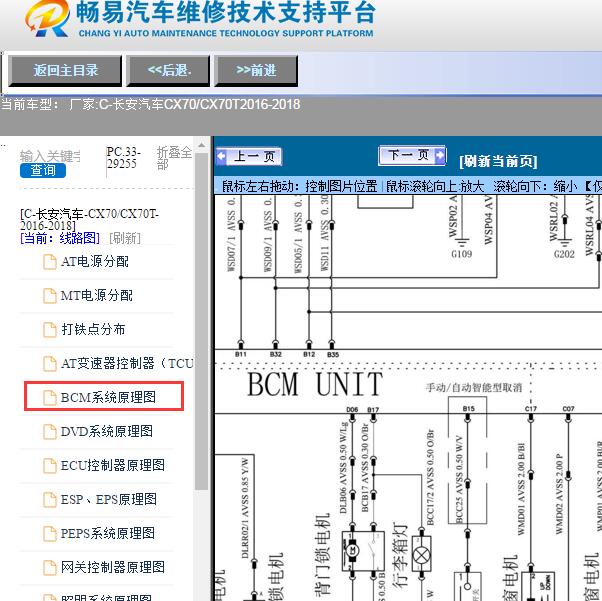Click the B12 connector pin label
The image size is (602, 601).
(309, 354)
